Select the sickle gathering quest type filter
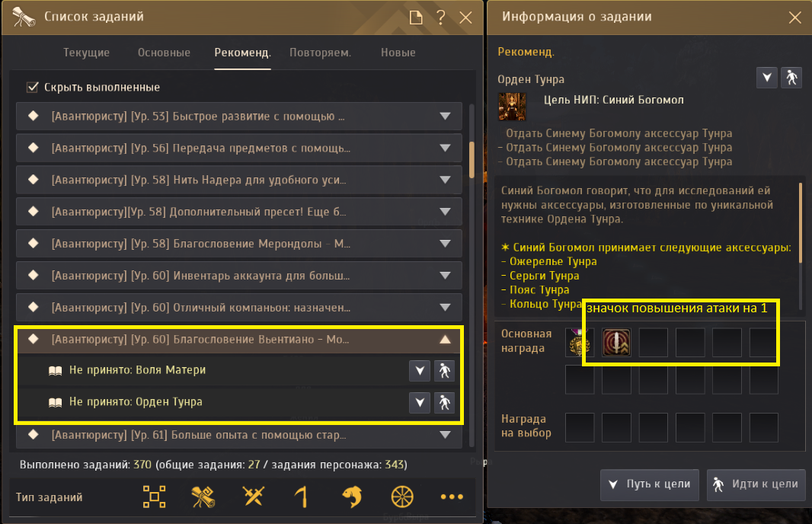 point(302,497)
